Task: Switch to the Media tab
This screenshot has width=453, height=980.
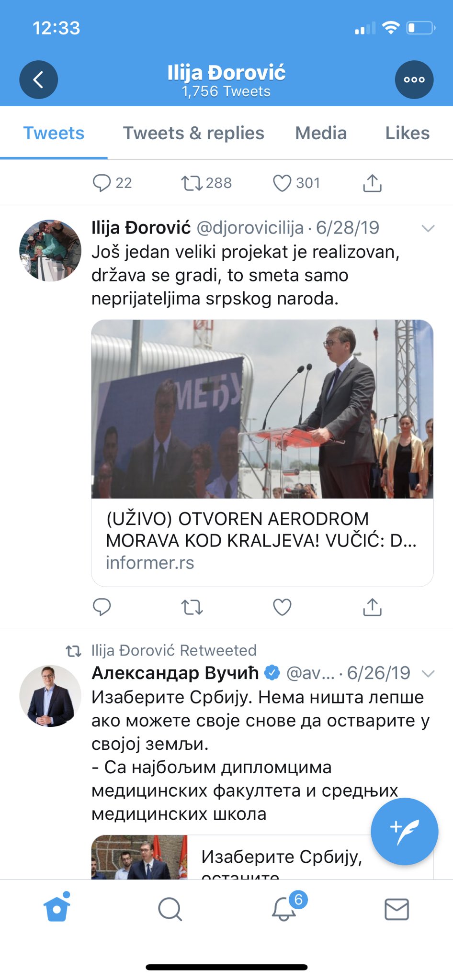Action: click(321, 133)
